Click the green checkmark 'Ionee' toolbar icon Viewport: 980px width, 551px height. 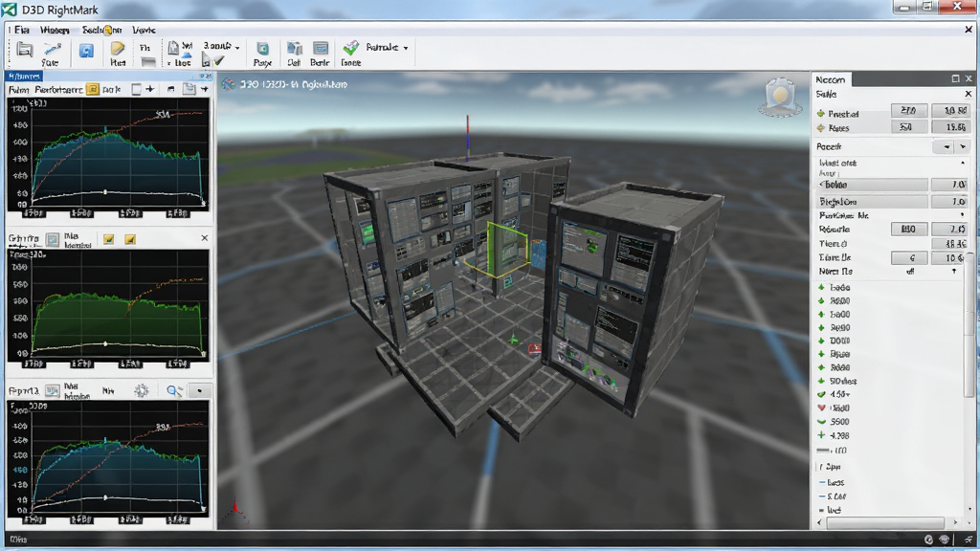tap(351, 48)
